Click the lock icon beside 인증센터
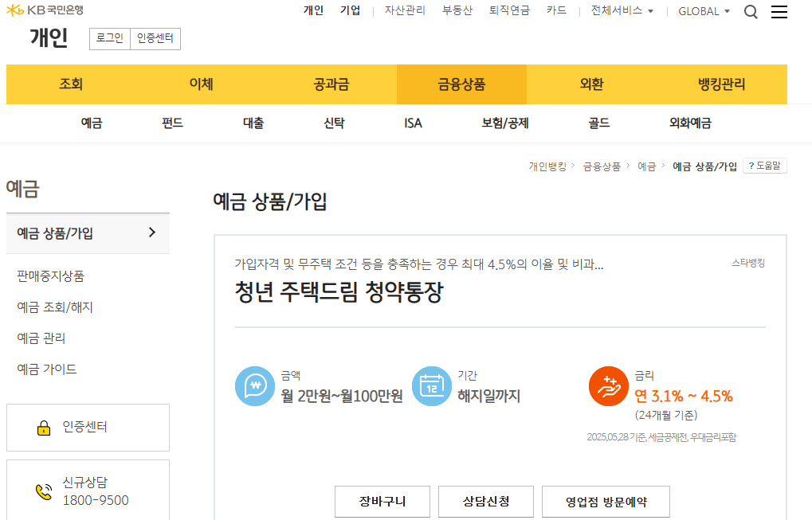 pos(44,428)
